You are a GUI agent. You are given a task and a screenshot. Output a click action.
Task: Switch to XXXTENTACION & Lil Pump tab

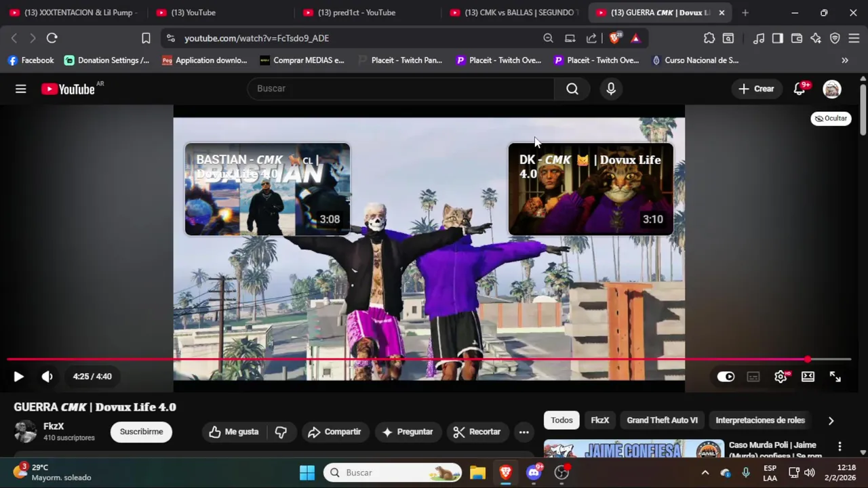click(73, 12)
